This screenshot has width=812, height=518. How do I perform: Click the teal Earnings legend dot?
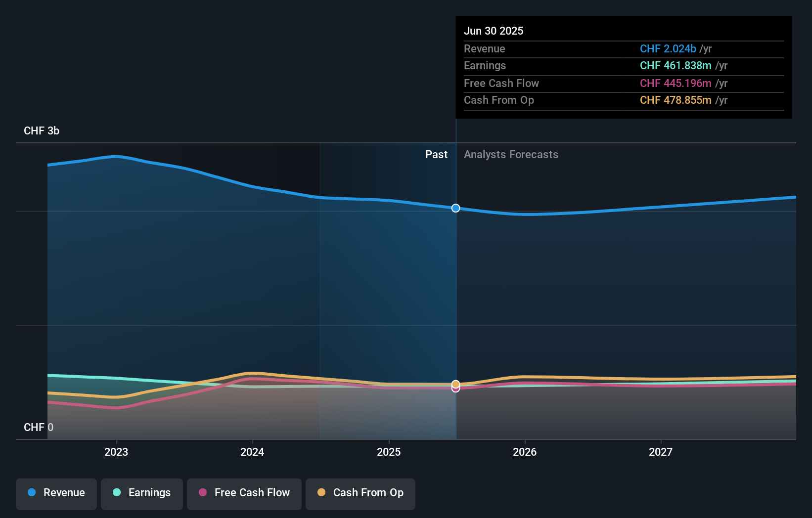pyautogui.click(x=116, y=493)
